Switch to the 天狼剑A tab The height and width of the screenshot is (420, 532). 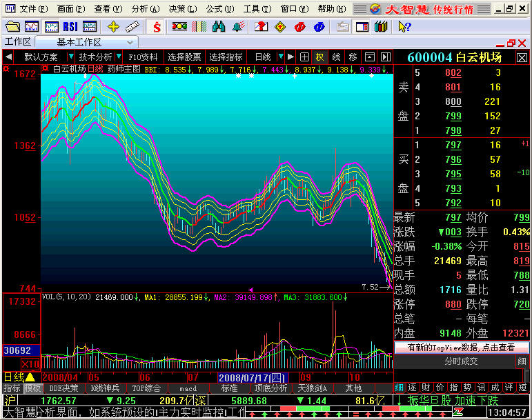312,388
